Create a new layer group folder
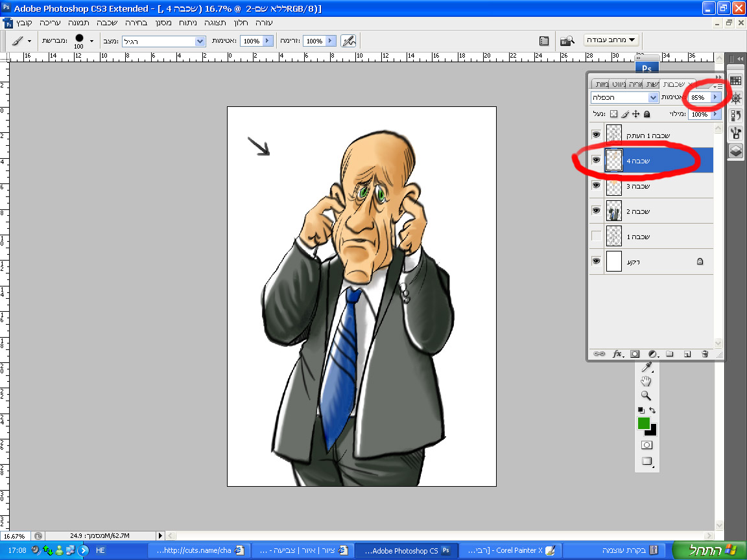The image size is (747, 560). click(669, 354)
